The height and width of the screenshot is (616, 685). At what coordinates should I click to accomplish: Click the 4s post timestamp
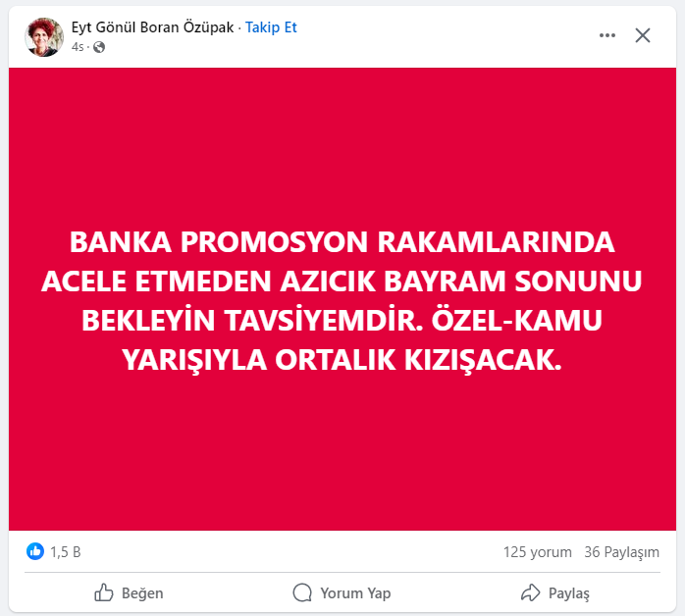(x=78, y=47)
